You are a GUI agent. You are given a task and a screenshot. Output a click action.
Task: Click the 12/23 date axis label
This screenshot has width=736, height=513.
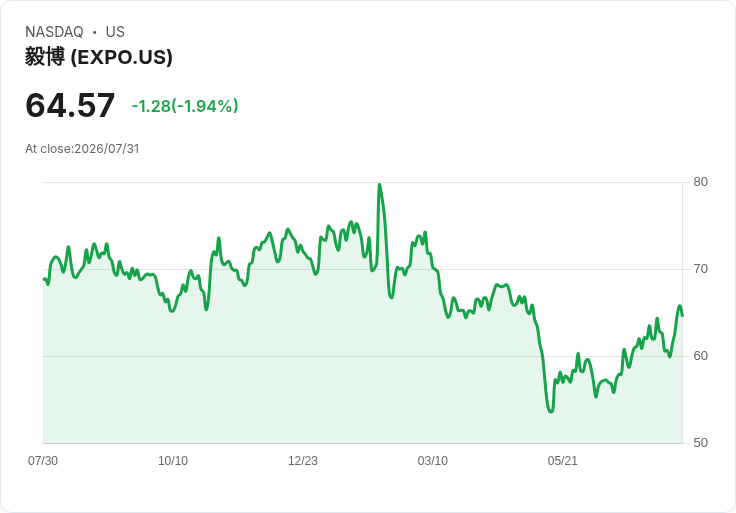click(x=303, y=461)
